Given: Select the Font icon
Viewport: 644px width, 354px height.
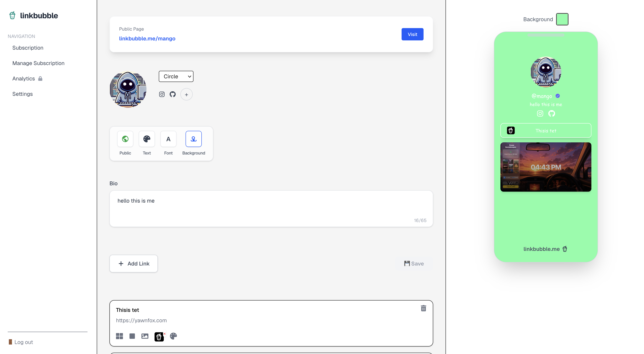Looking at the screenshot, I should pos(168,139).
